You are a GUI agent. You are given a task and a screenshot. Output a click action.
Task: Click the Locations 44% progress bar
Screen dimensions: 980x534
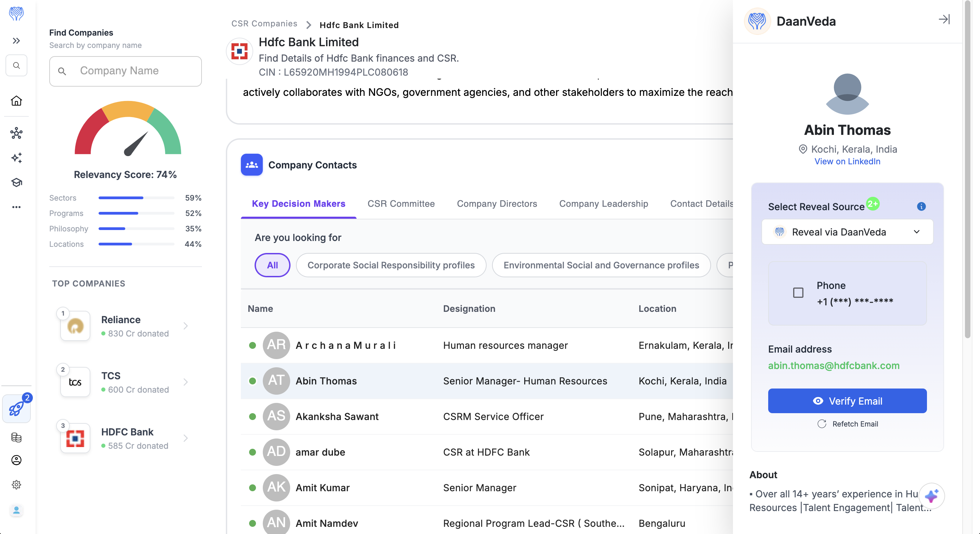click(136, 244)
